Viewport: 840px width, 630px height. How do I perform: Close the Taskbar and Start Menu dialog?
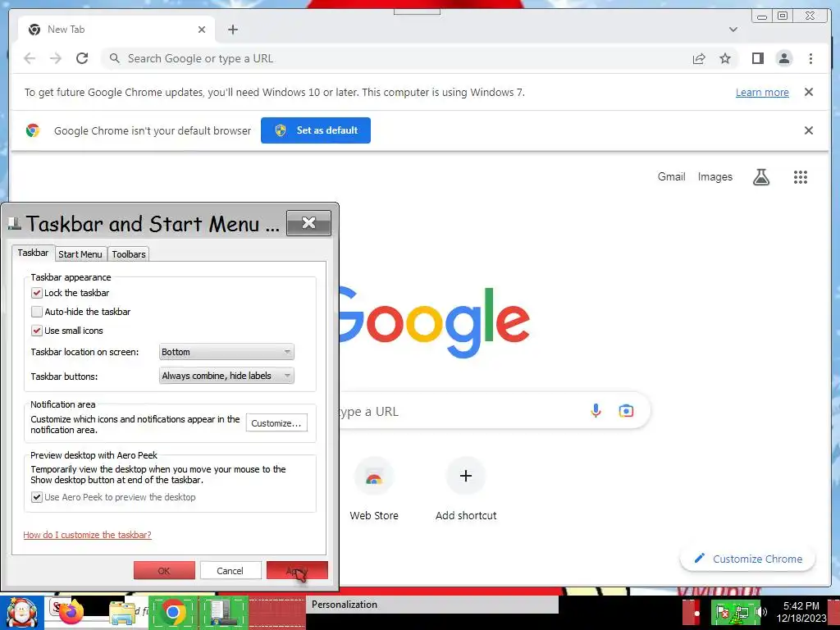(x=308, y=223)
